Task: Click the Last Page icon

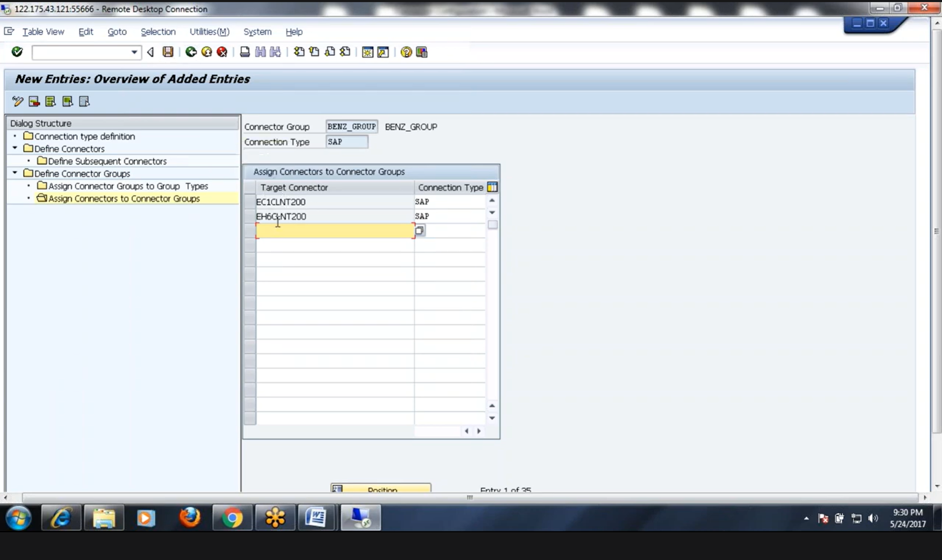Action: 345,52
